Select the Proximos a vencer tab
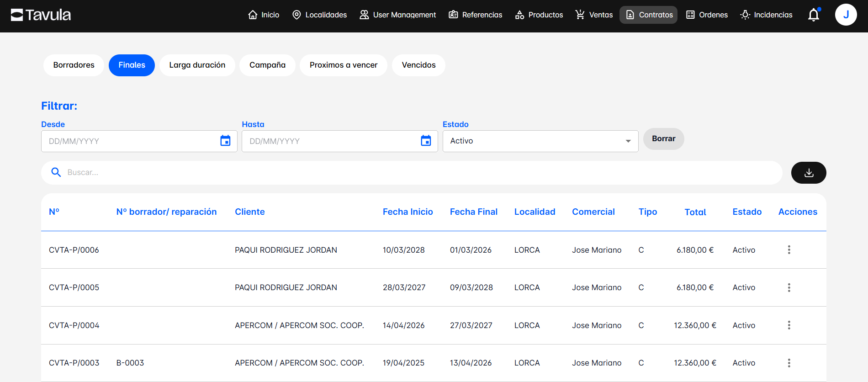 343,65
